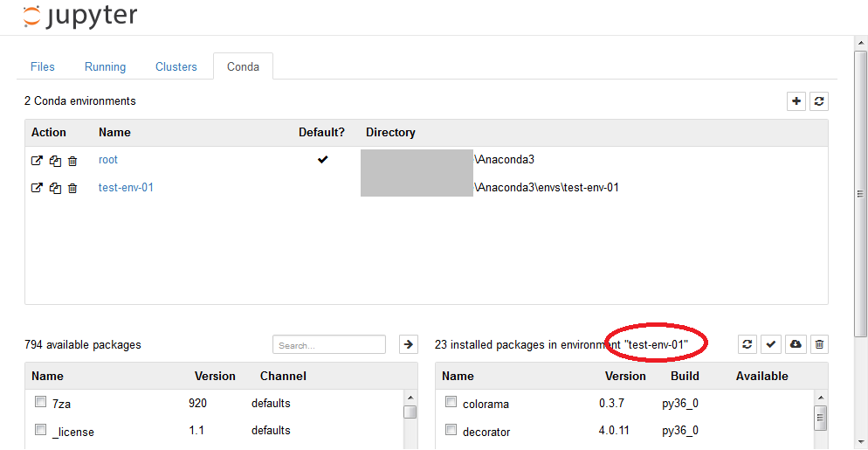Click the '2 Conda environments' heading
Image resolution: width=868 pixels, height=450 pixels.
coord(80,100)
